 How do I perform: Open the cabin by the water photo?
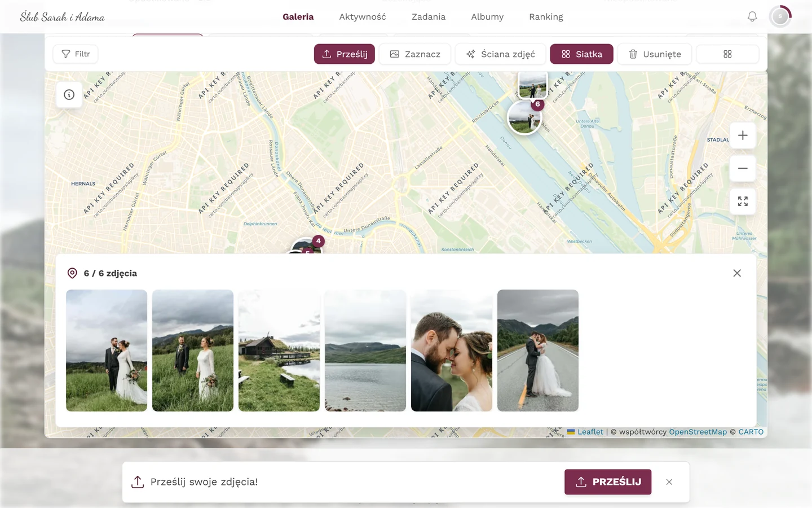pyautogui.click(x=279, y=351)
